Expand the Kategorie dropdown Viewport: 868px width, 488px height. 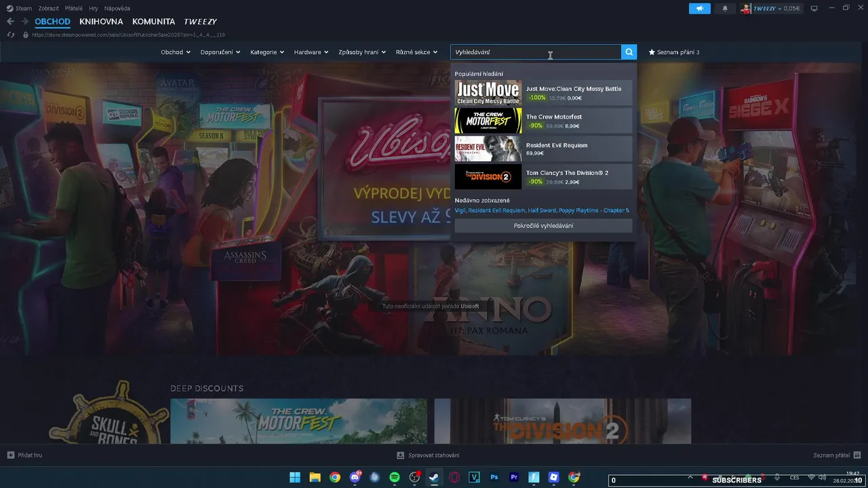click(267, 52)
